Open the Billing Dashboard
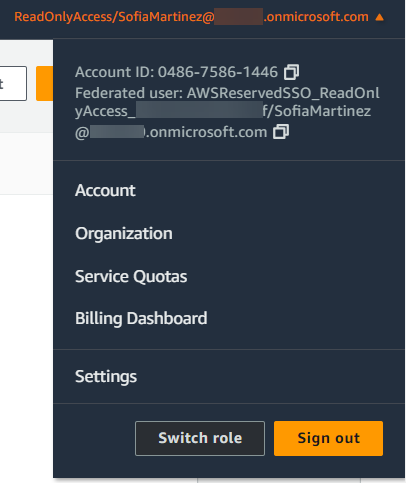 click(141, 318)
